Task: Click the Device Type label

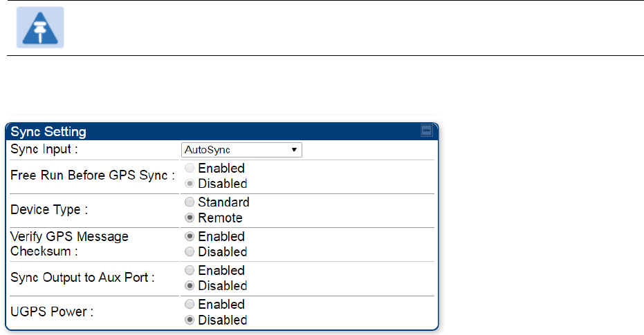Action: click(49, 209)
